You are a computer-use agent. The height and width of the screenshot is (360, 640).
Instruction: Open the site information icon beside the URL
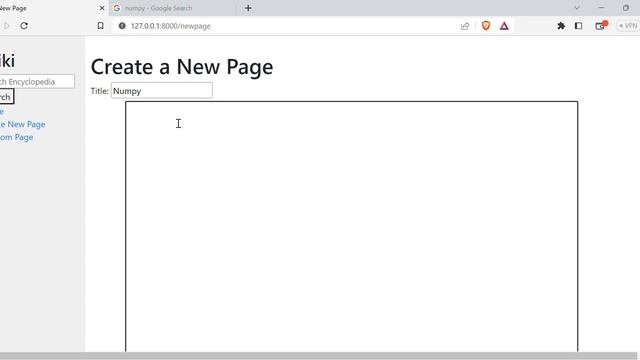coord(122,26)
